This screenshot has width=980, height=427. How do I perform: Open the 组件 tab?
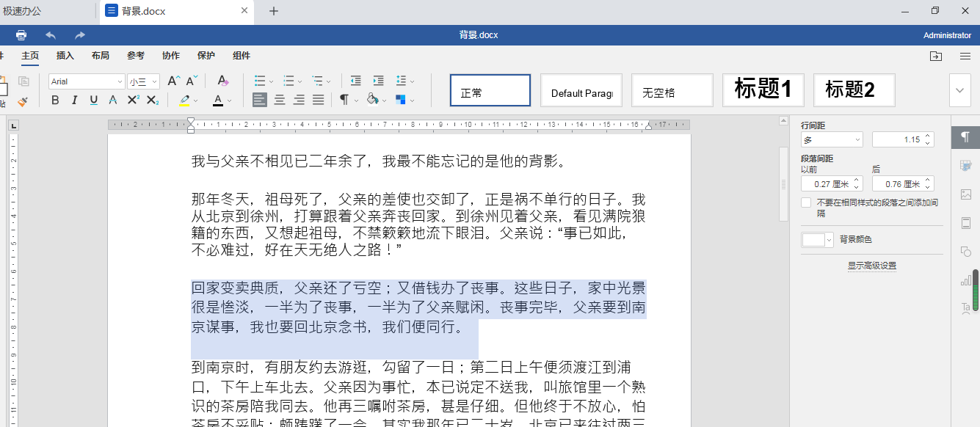coord(242,56)
